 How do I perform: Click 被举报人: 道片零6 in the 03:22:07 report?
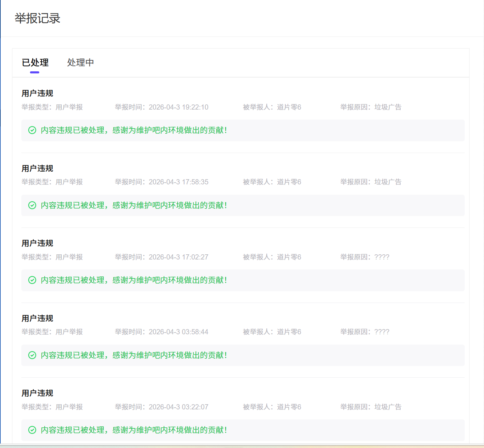pyautogui.click(x=272, y=407)
